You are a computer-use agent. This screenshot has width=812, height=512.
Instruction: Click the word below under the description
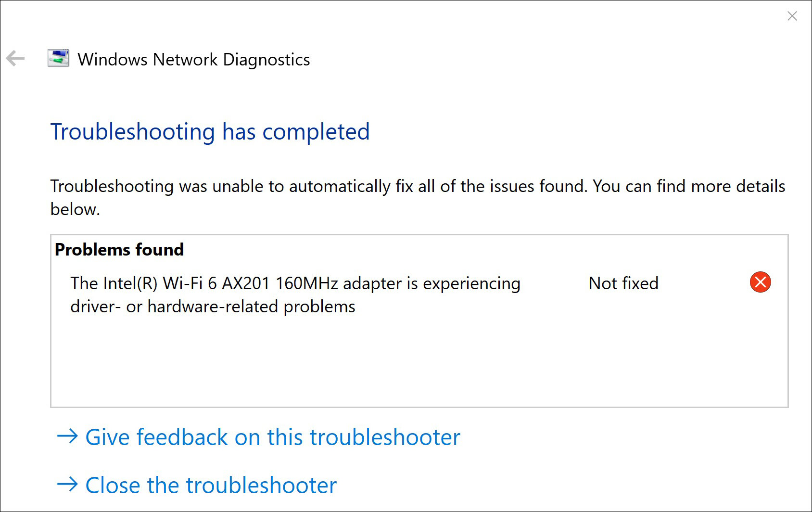click(x=75, y=209)
